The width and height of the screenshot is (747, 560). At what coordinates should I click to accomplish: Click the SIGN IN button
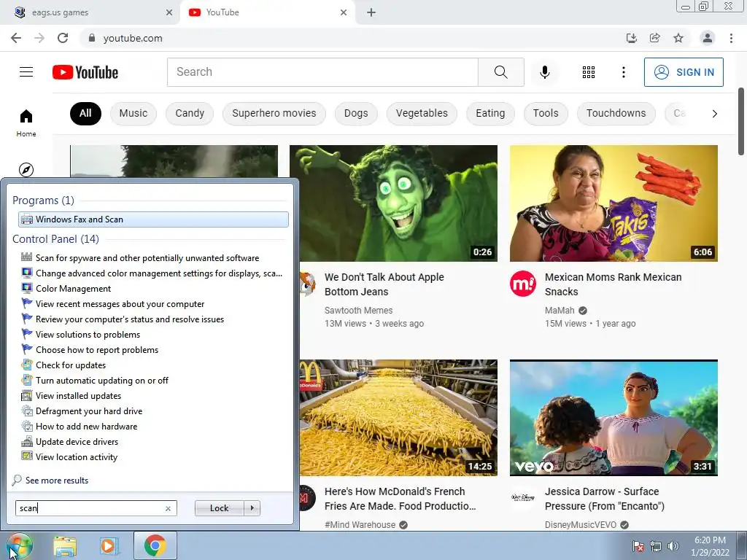(x=684, y=72)
